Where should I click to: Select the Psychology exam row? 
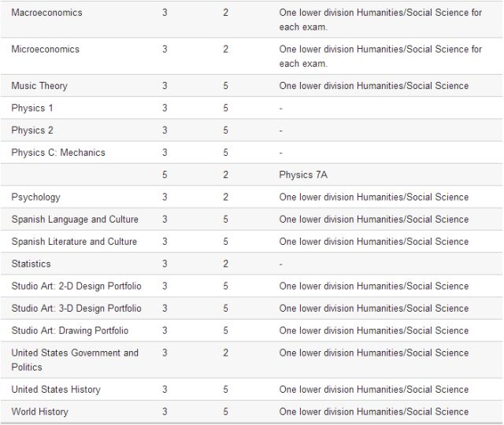252,197
